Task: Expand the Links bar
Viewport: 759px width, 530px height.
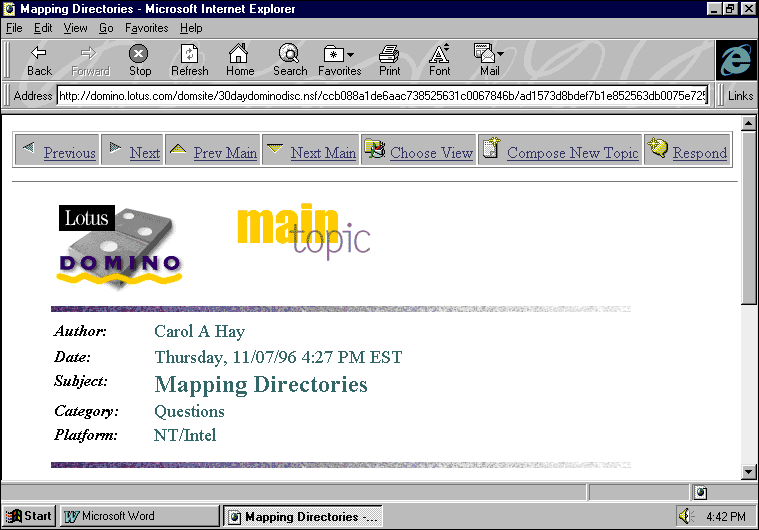Action: coord(740,96)
